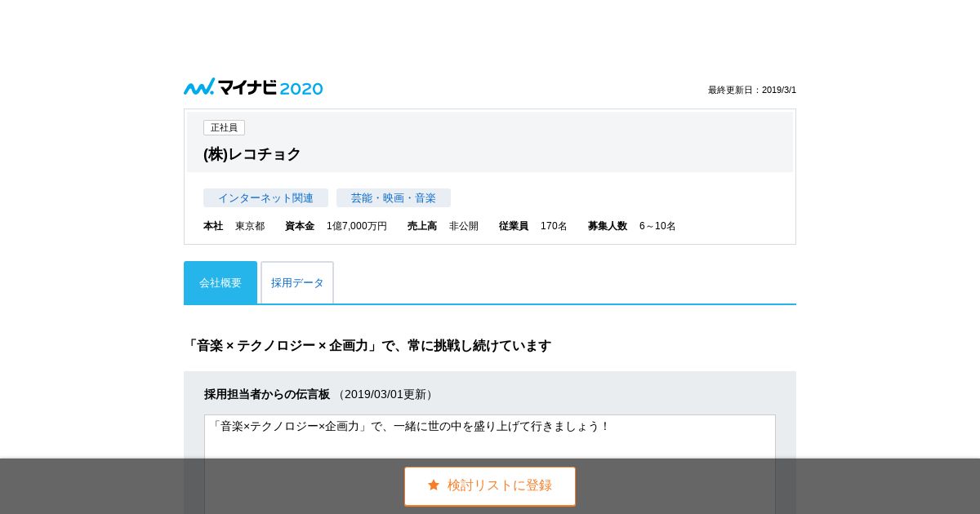The width and height of the screenshot is (980, 514).
Task: Click the headline 「音楽 × テクノロジー × 企画力」
Action: [283, 345]
